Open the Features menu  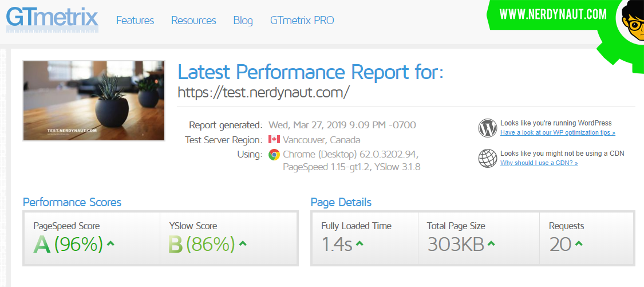coord(135,21)
